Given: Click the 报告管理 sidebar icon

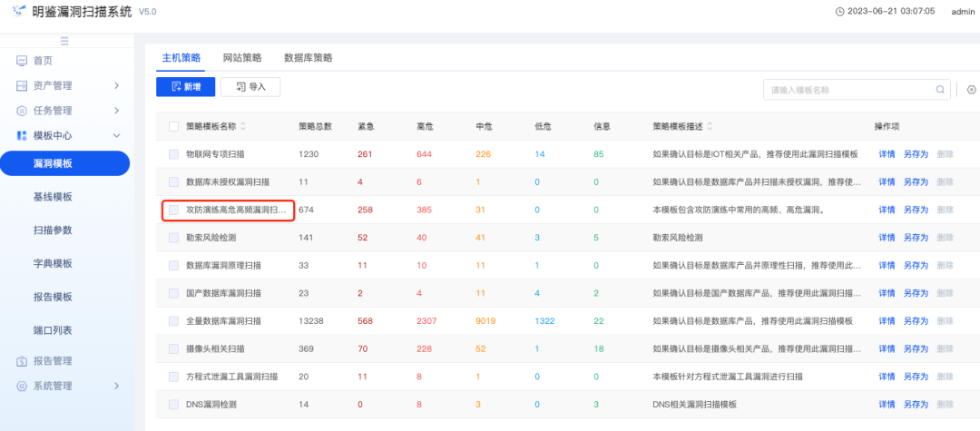Looking at the screenshot, I should (x=22, y=361).
